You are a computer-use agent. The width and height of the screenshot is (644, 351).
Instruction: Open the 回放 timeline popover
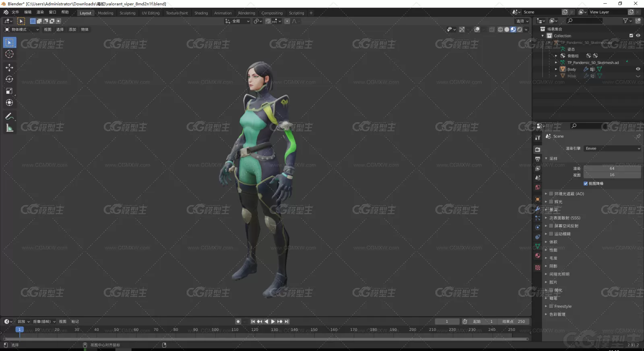click(x=23, y=322)
